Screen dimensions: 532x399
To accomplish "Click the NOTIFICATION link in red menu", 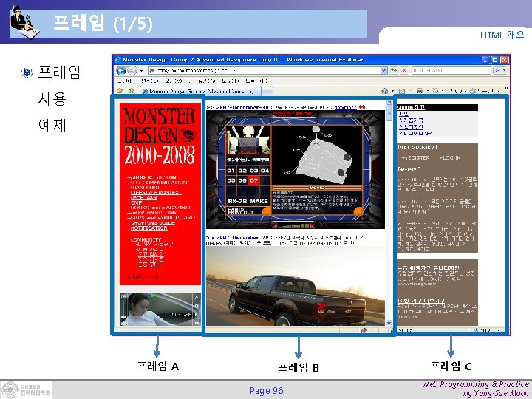I will (149, 228).
